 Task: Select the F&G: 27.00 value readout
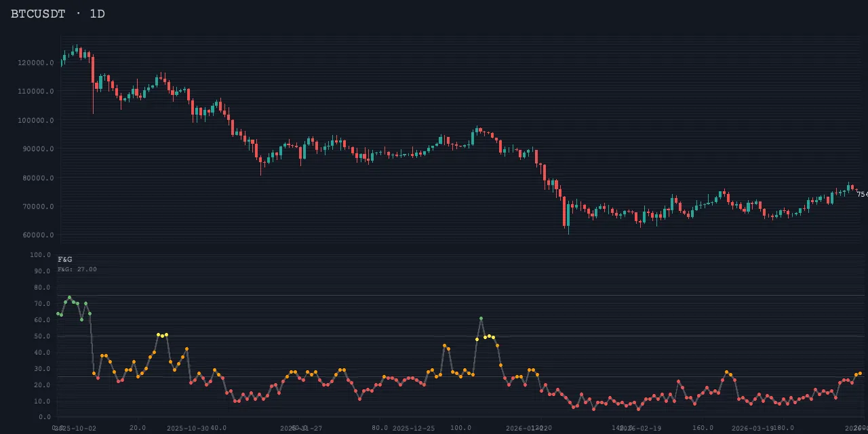[x=77, y=269]
